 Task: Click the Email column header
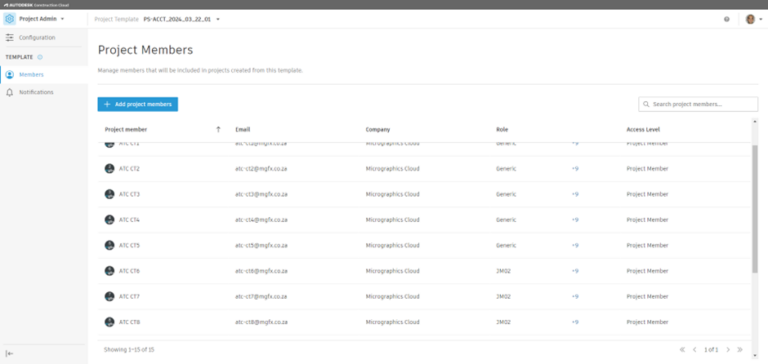[242, 130]
